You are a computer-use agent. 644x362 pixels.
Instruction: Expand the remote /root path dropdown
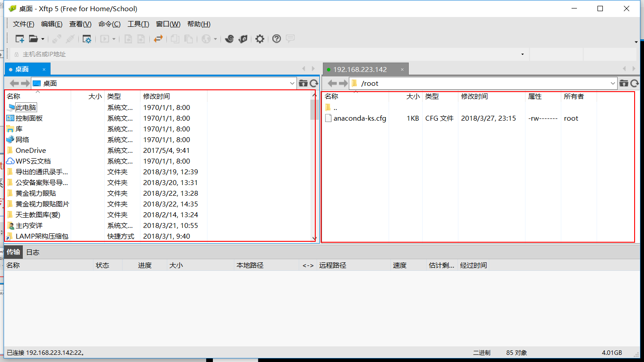613,83
